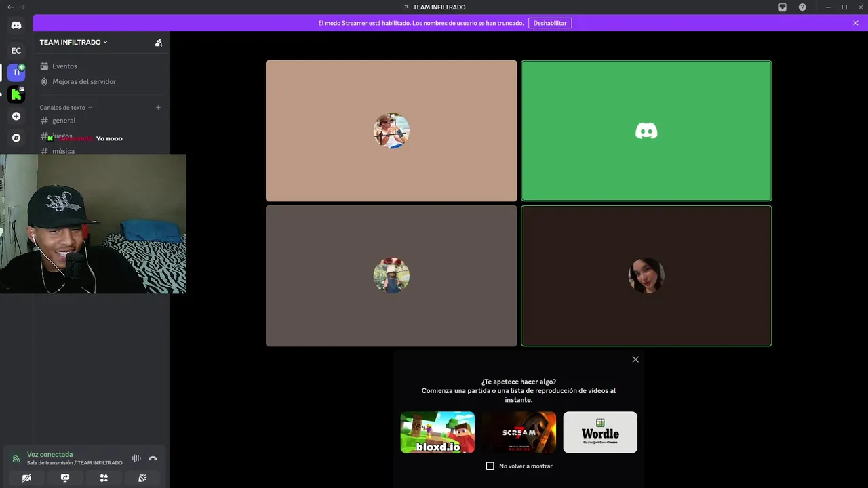Open the soundboard button
868x488 pixels.
coord(142,478)
